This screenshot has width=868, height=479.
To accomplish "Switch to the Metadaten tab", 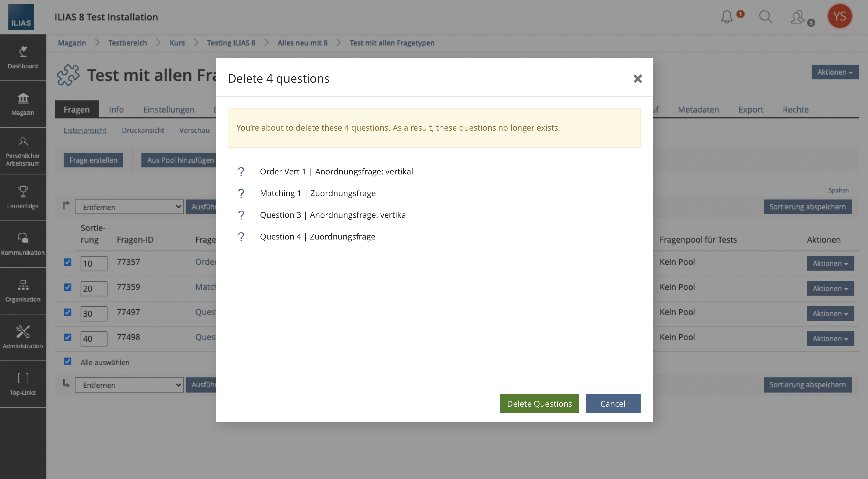I will point(698,110).
